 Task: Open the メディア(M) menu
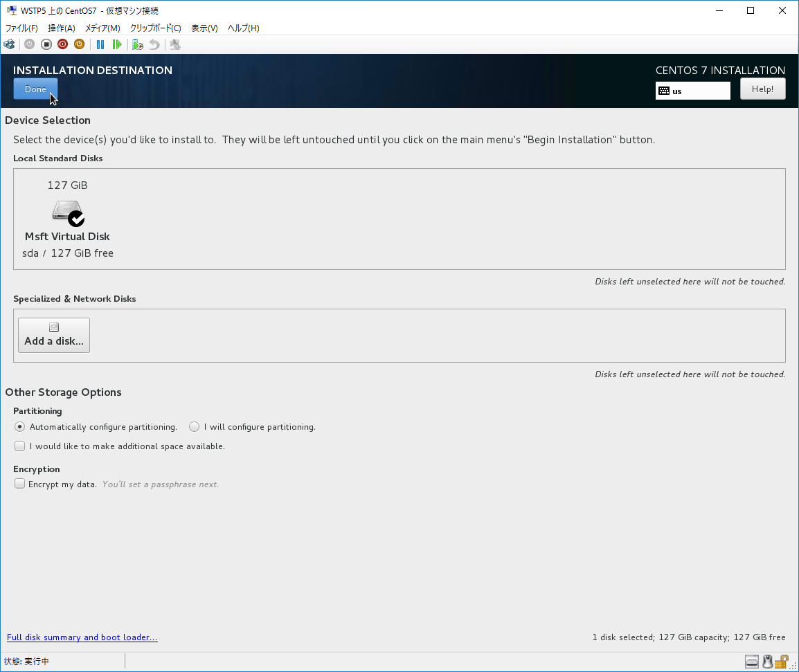[x=102, y=28]
